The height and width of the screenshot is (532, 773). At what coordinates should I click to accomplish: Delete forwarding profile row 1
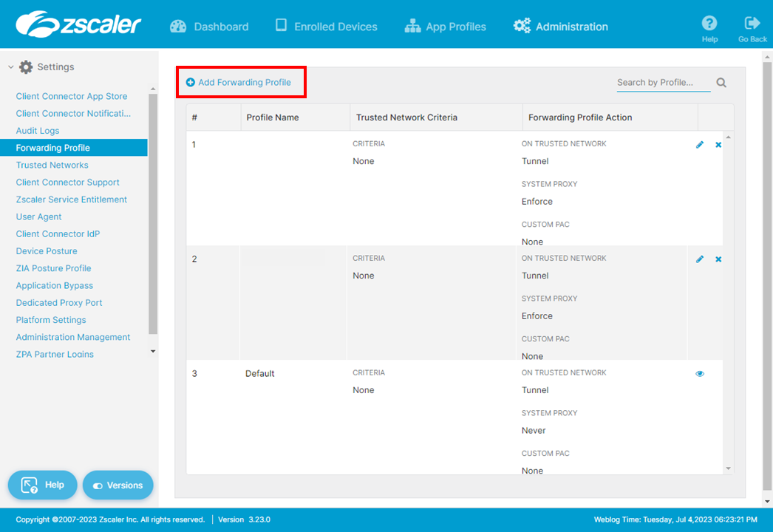click(x=718, y=145)
